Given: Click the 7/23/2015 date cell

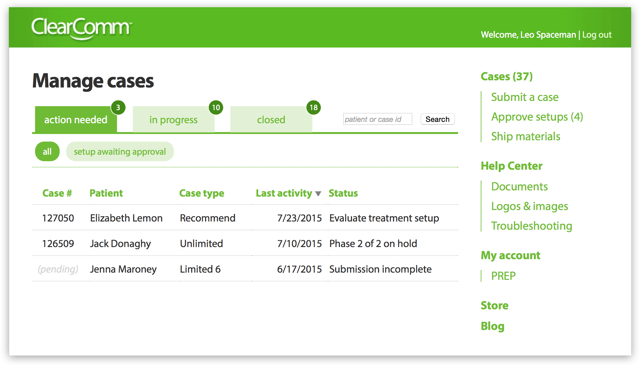Looking at the screenshot, I should [299, 218].
